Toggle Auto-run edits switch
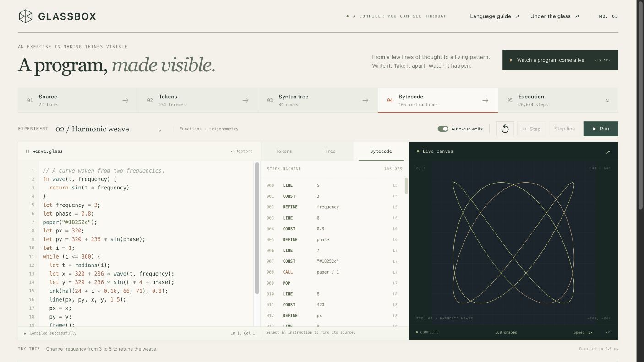 [x=442, y=129]
